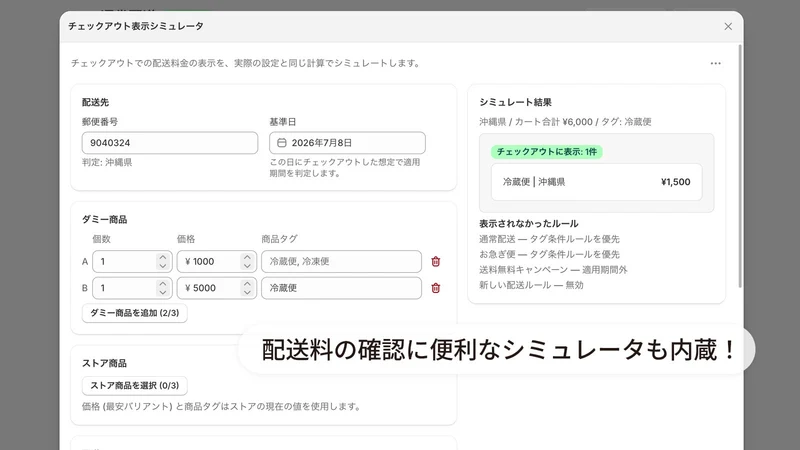
Task: Decrease price stepper for product A
Action: [x=247, y=266]
